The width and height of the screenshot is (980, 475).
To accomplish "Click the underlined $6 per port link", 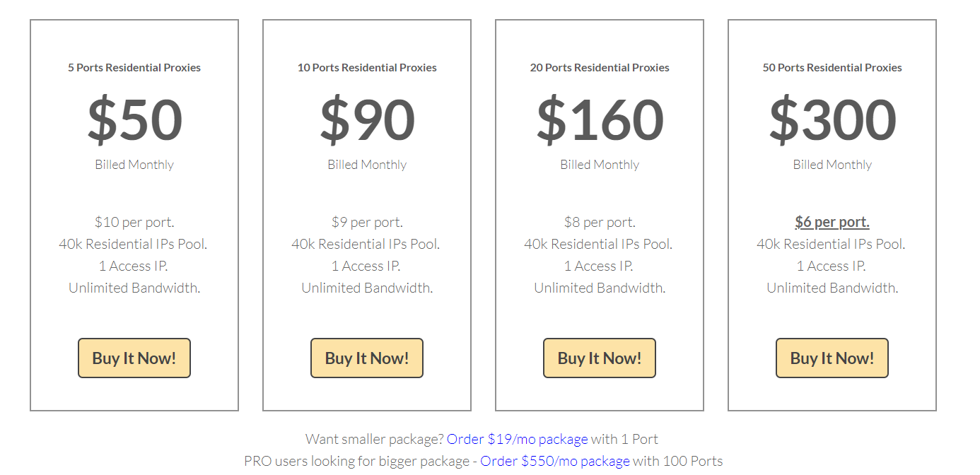I will tap(832, 221).
